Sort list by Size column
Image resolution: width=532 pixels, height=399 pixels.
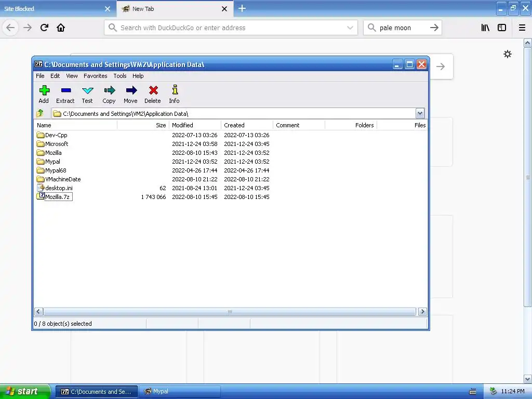143,125
